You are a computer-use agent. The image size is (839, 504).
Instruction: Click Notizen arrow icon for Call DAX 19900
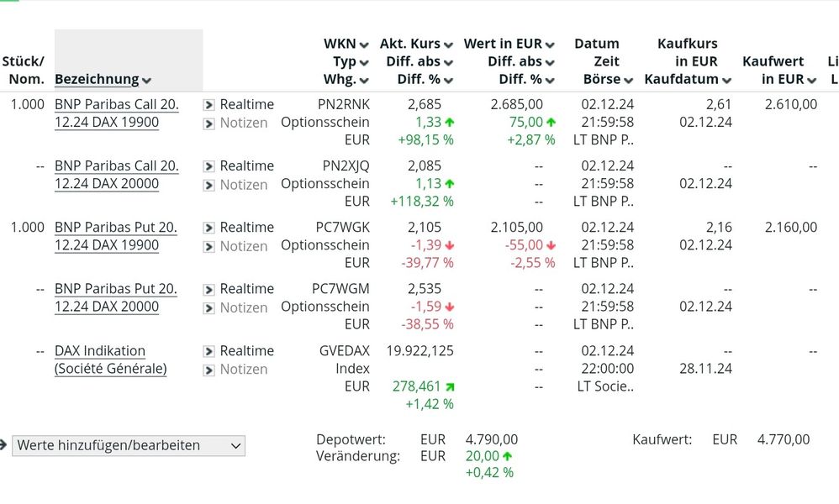pos(209,123)
